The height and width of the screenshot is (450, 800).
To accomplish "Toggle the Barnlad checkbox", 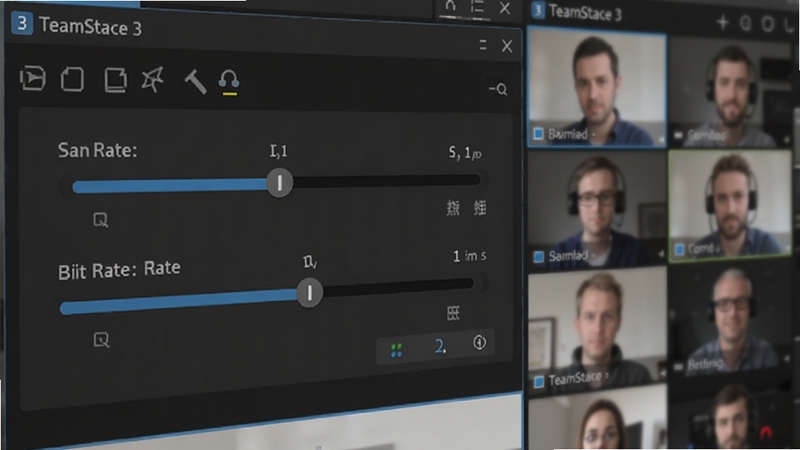I will (x=538, y=134).
